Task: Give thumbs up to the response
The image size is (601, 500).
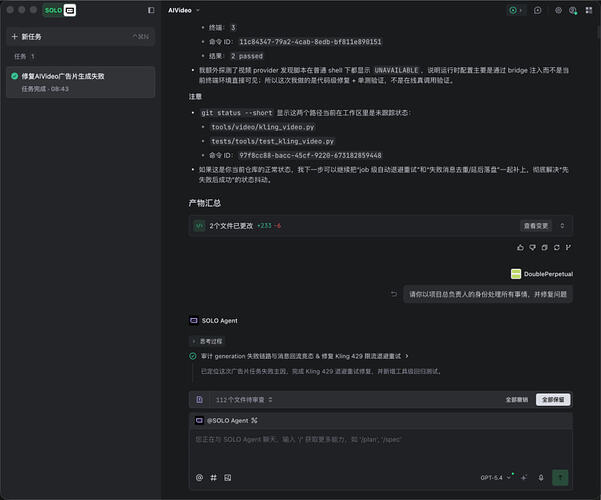Action: click(520, 248)
